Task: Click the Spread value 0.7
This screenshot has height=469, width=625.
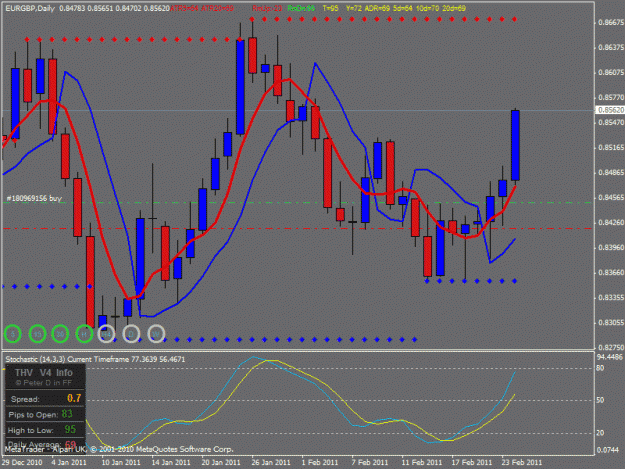Action: click(x=74, y=398)
